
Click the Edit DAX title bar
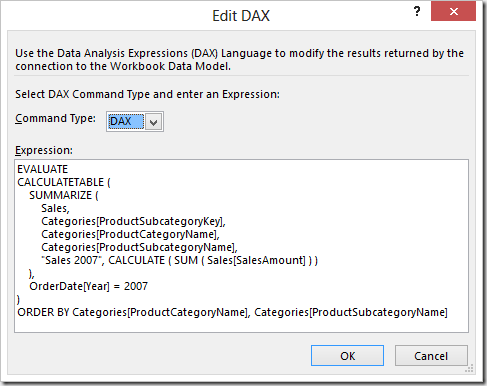(241, 16)
